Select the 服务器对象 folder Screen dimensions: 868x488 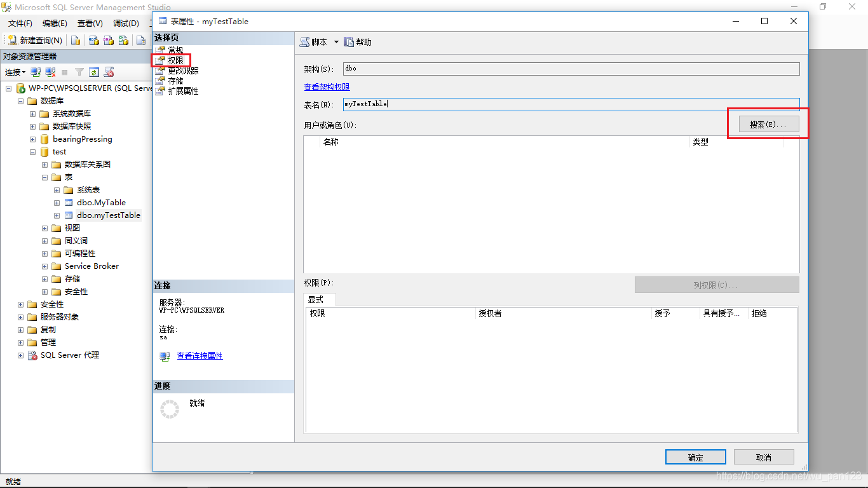click(60, 317)
